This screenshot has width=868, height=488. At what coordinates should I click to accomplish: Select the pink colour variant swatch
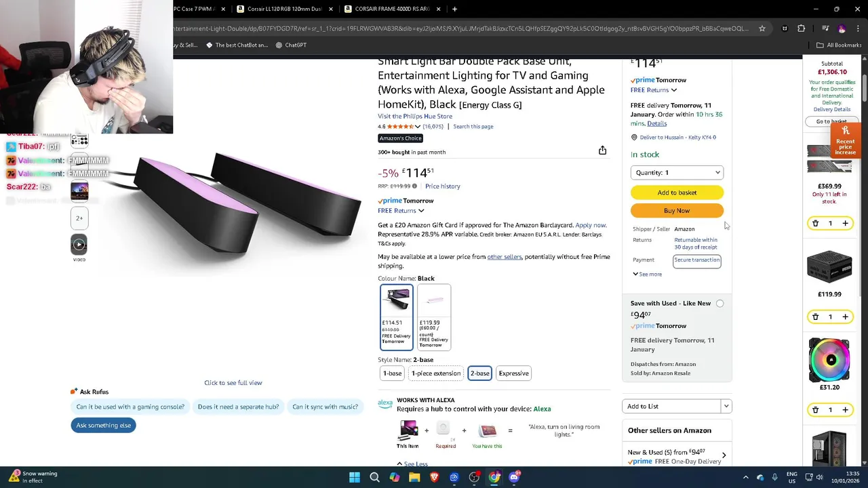[434, 317]
